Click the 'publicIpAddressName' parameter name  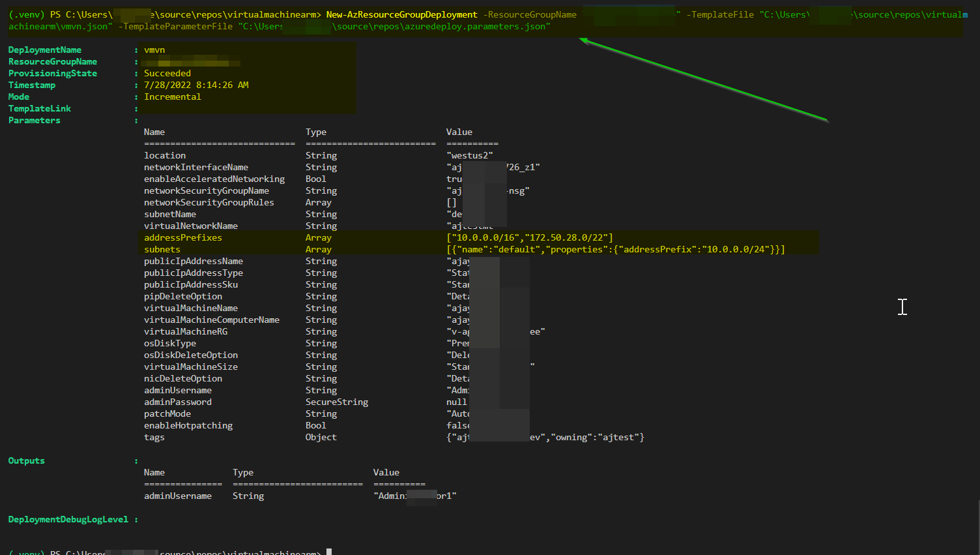click(x=194, y=262)
